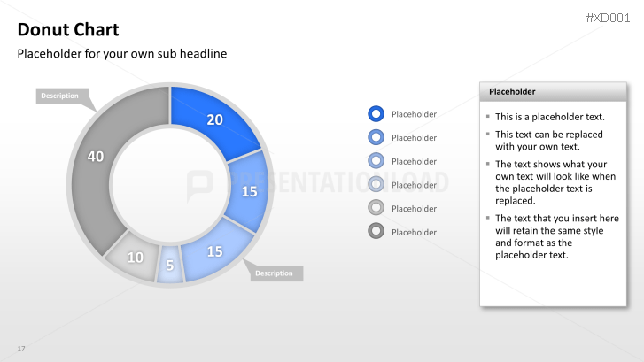Click the third light-blue legend ring
The height and width of the screenshot is (362, 644).
(376, 161)
